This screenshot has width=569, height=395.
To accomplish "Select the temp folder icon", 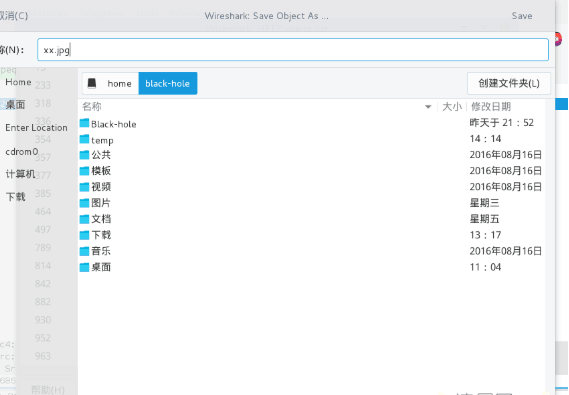I will tap(85, 139).
